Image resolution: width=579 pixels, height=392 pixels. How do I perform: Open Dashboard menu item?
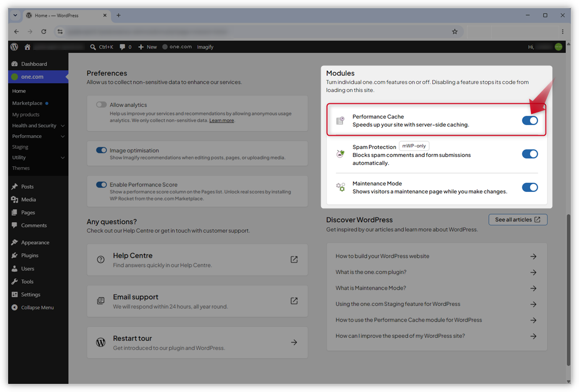38,64
